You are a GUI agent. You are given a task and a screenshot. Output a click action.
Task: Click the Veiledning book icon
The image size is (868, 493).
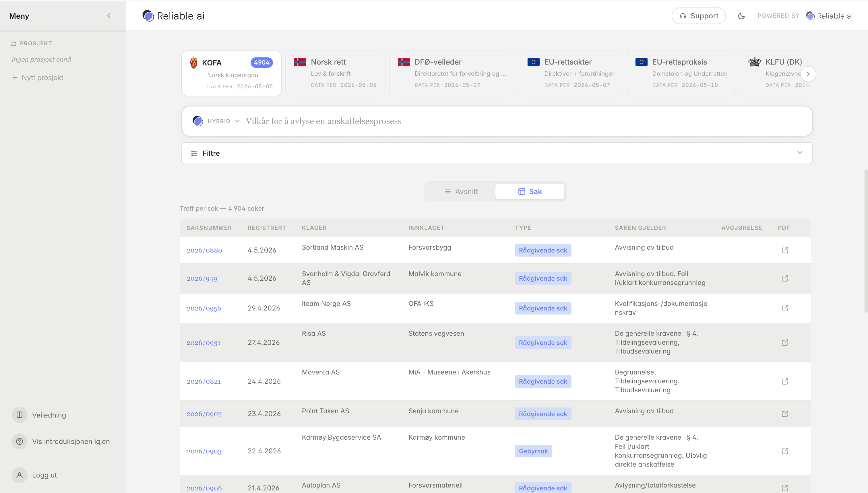tap(19, 415)
